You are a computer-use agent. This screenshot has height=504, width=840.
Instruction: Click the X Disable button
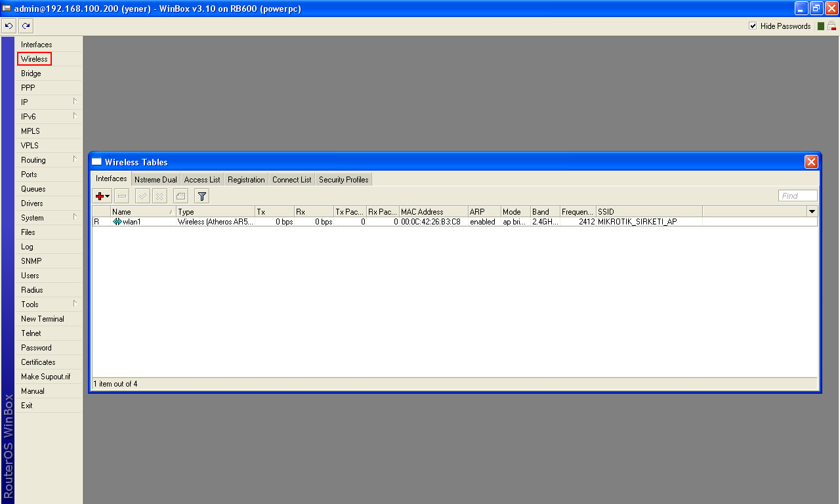[159, 196]
